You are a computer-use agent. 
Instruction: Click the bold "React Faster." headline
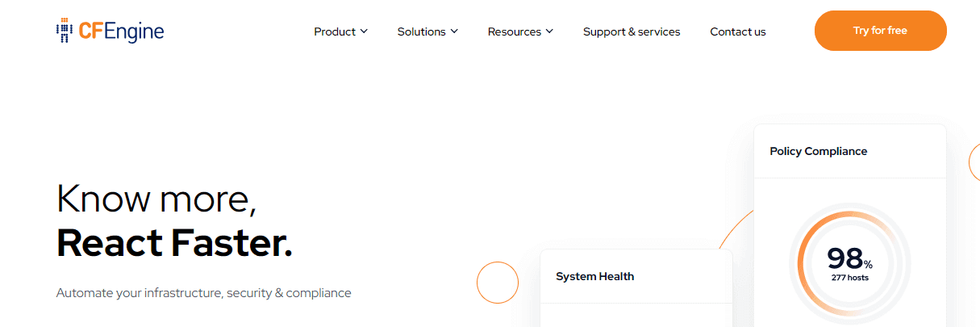pyautogui.click(x=174, y=243)
